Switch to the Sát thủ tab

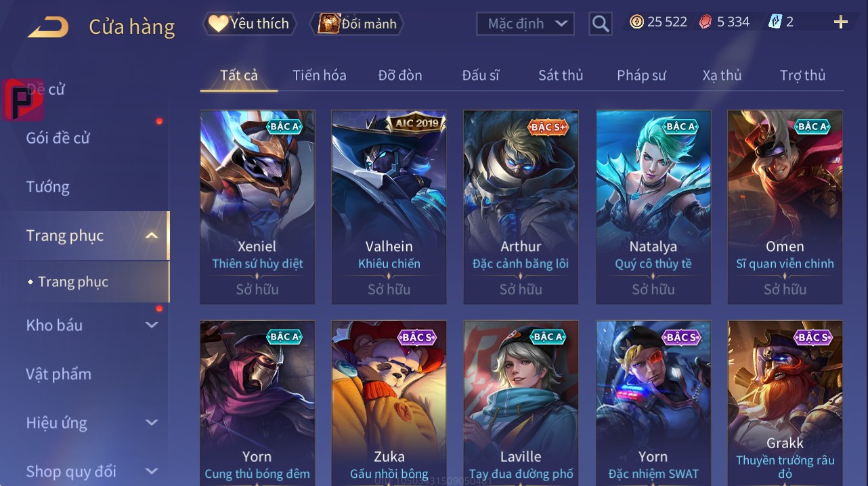[x=561, y=75]
